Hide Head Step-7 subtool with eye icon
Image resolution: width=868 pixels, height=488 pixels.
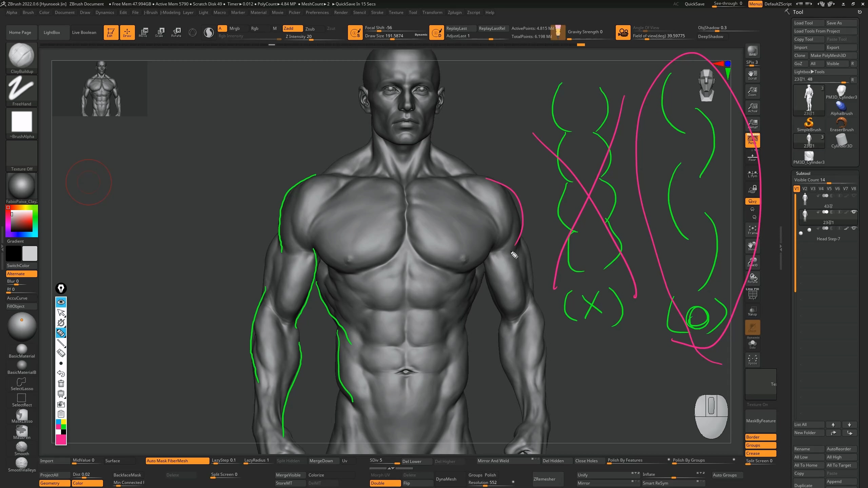pyautogui.click(x=854, y=228)
